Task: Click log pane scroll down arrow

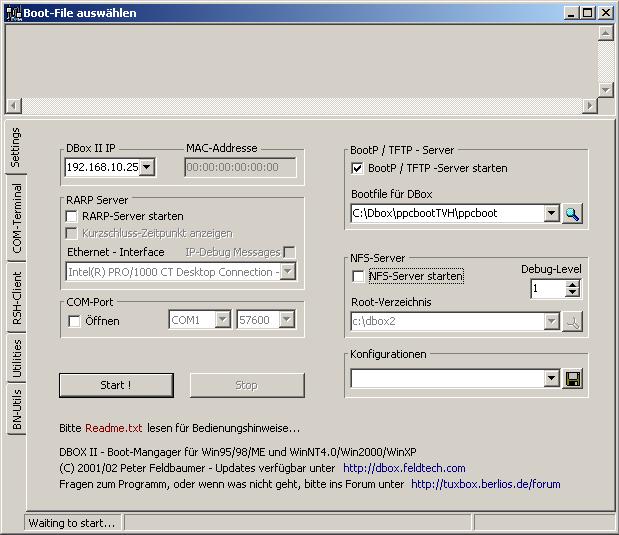Action: point(605,90)
